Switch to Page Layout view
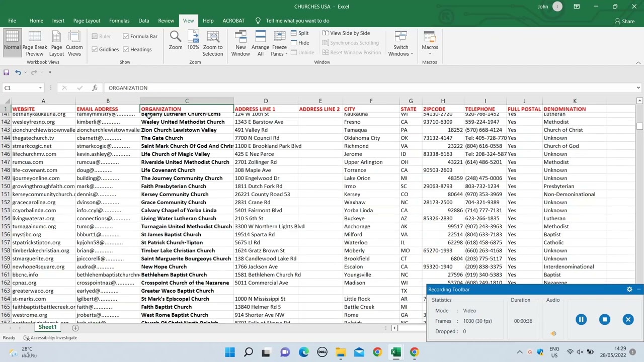This screenshot has height=362, width=644. [56, 43]
